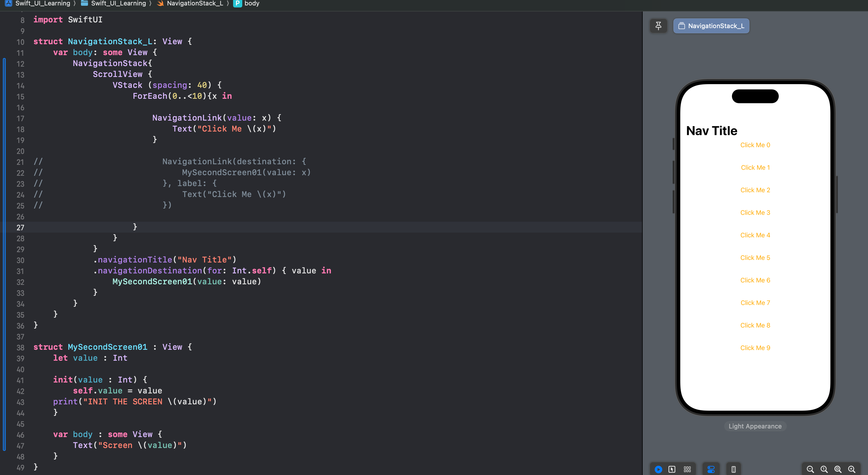Zoom the canvas to fit
The image size is (868, 475).
coord(838,469)
